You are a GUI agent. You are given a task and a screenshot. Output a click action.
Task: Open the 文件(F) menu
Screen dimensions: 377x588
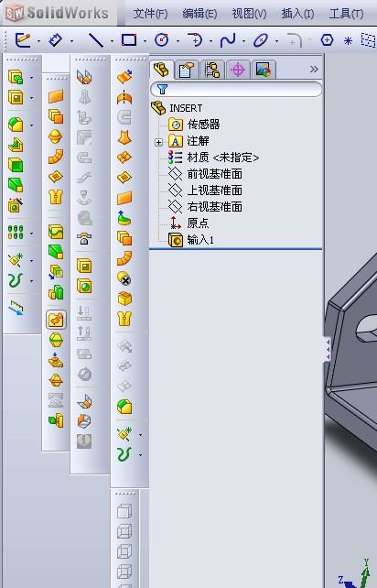click(x=151, y=14)
